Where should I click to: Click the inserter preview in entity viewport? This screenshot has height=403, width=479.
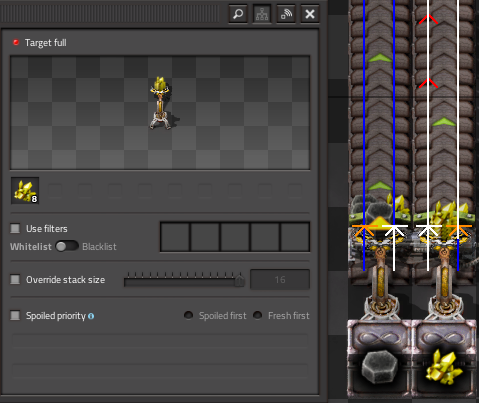[161, 103]
